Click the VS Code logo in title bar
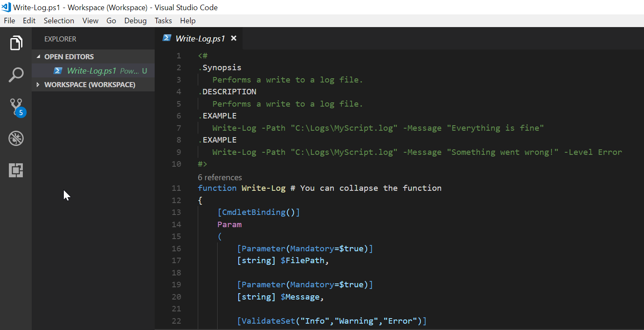 (x=6, y=7)
